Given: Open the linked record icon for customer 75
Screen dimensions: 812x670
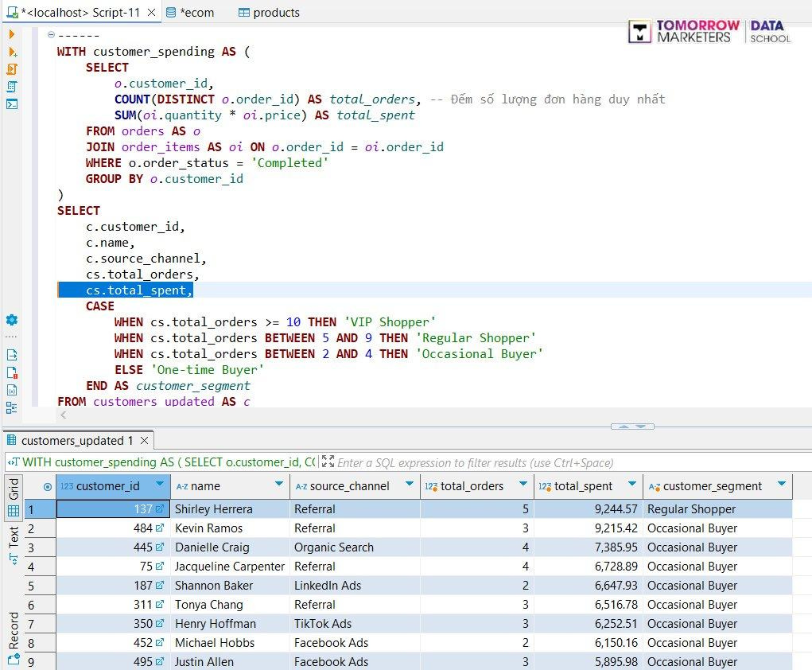Looking at the screenshot, I should pyautogui.click(x=160, y=567).
